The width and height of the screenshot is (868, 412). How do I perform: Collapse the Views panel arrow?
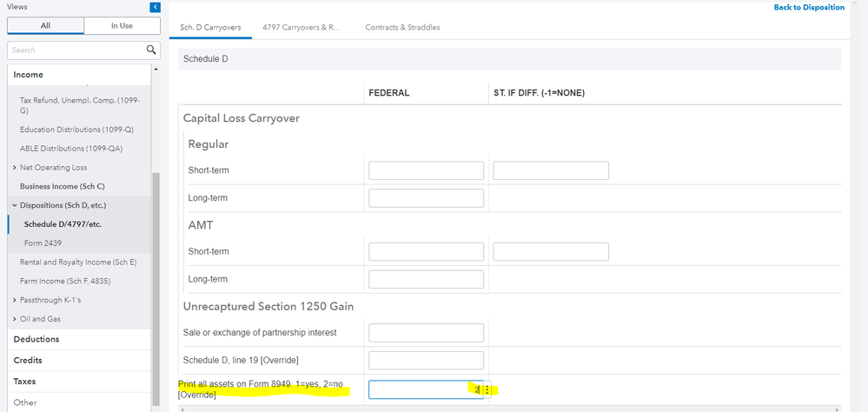coord(156,7)
